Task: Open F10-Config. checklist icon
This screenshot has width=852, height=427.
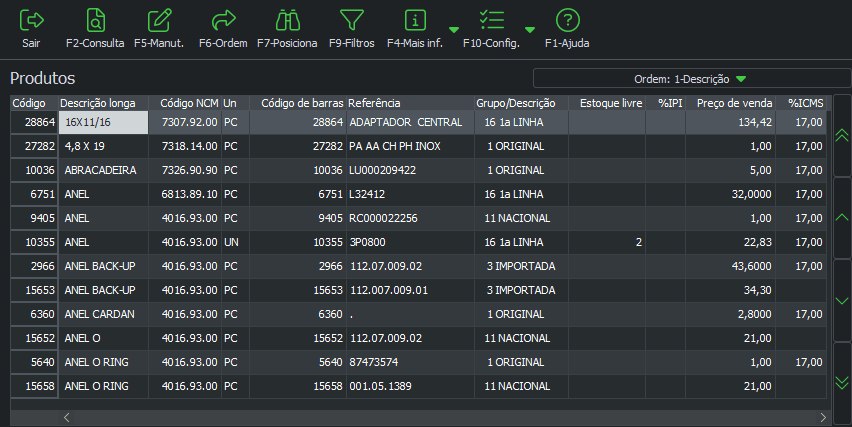Action: 492,21
